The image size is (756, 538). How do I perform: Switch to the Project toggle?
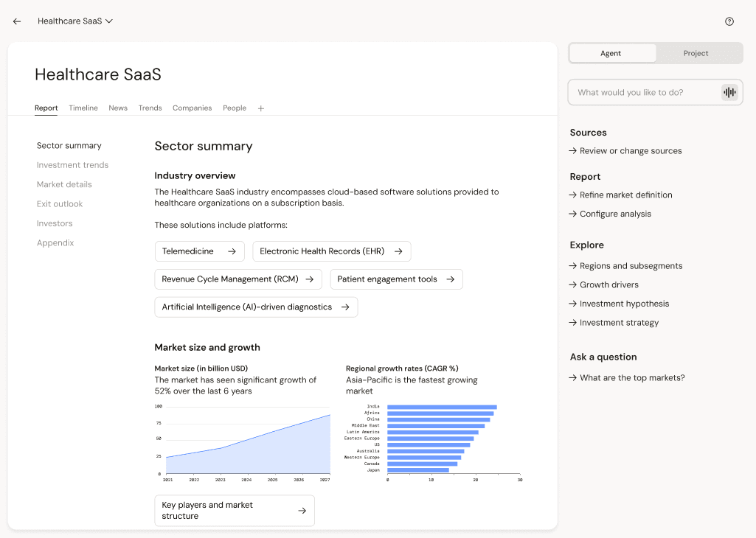[696, 53]
